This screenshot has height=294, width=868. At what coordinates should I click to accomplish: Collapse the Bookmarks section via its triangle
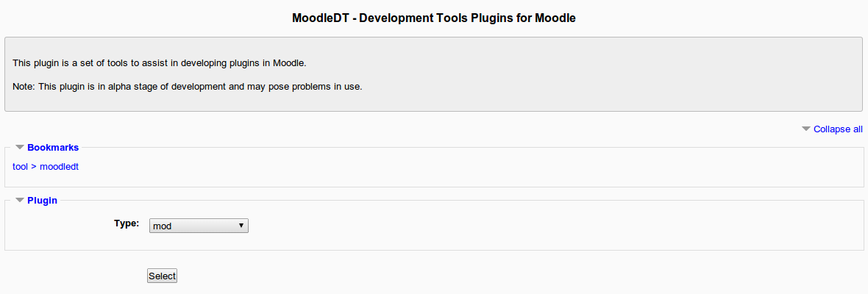pyautogui.click(x=20, y=148)
